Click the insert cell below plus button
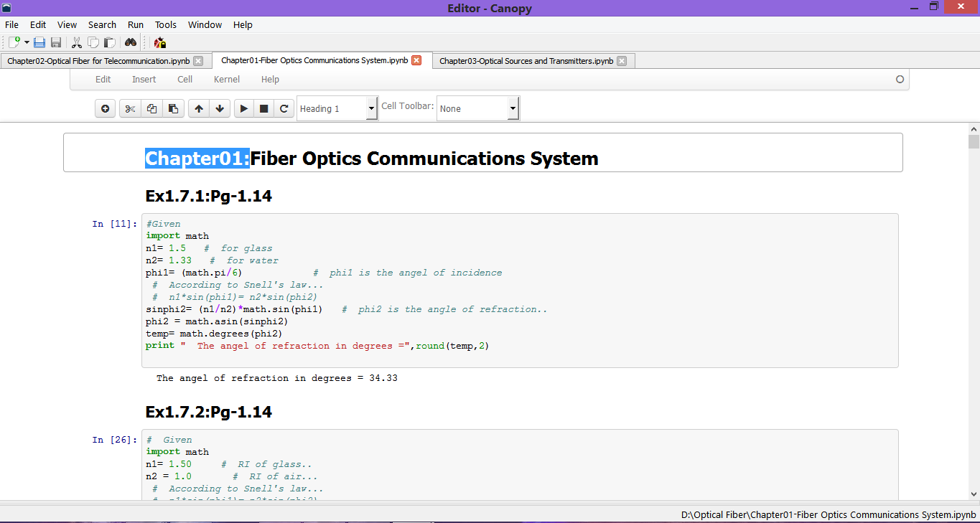The height and width of the screenshot is (523, 980). 106,109
